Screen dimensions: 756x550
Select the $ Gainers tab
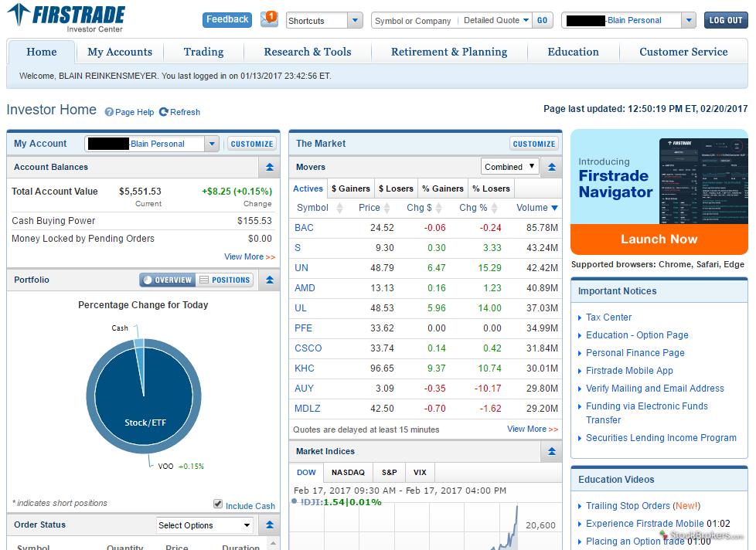click(x=350, y=188)
